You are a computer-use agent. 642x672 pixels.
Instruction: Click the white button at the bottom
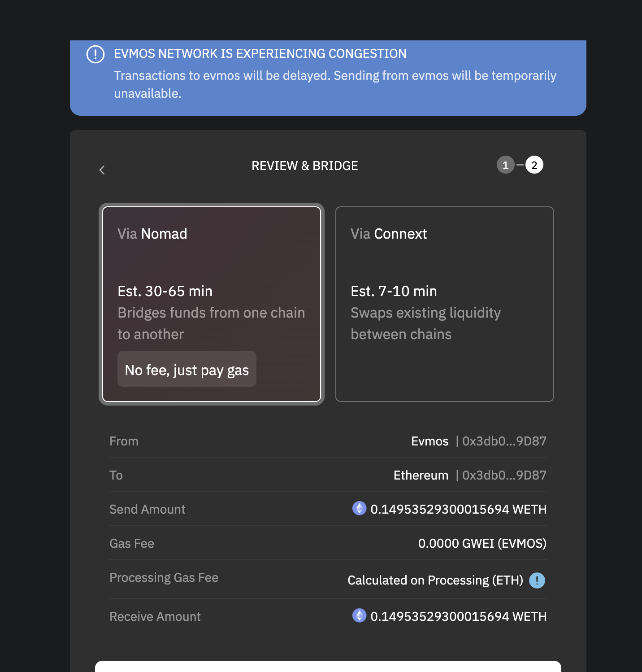(328, 666)
